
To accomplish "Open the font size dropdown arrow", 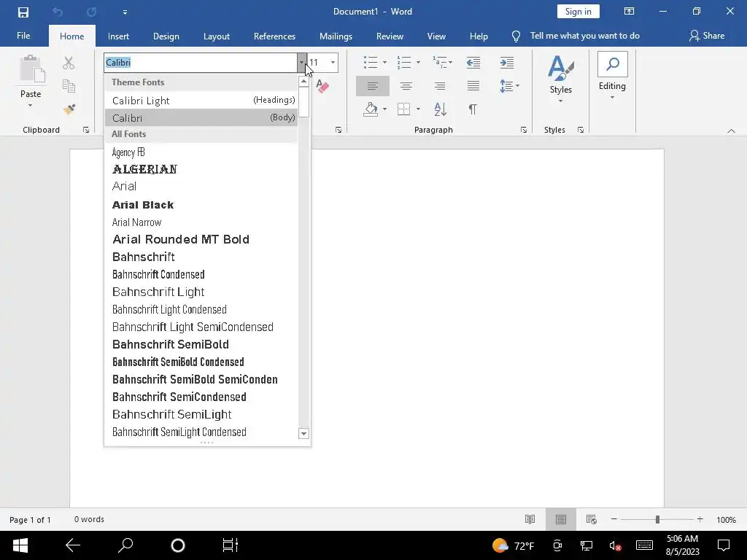I will (333, 63).
